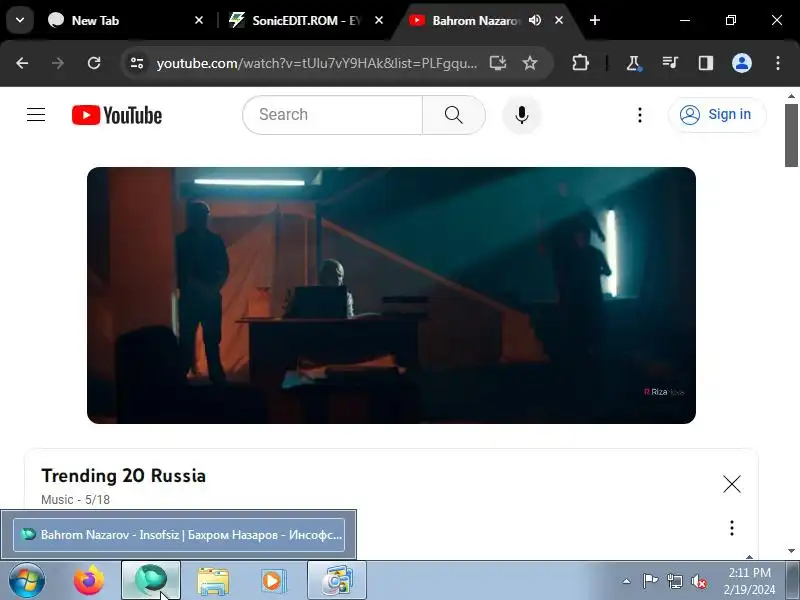The height and width of the screenshot is (600, 800).
Task: Open the playlist item three-dot options
Action: pyautogui.click(x=732, y=528)
